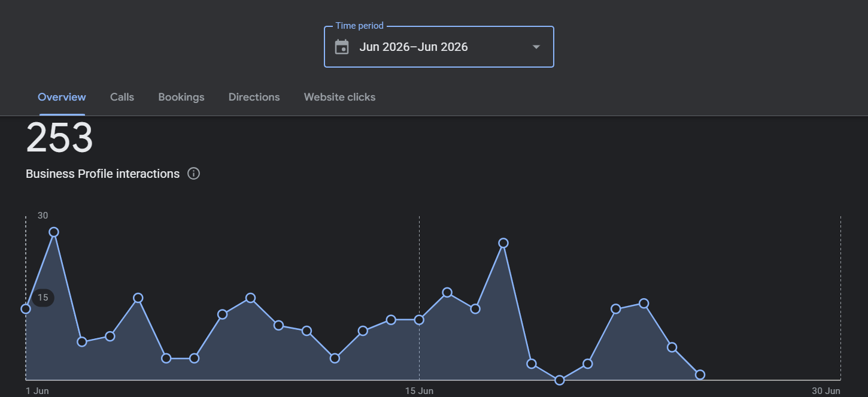
Task: Click the 15 value badge on the chart
Action: coord(43,298)
